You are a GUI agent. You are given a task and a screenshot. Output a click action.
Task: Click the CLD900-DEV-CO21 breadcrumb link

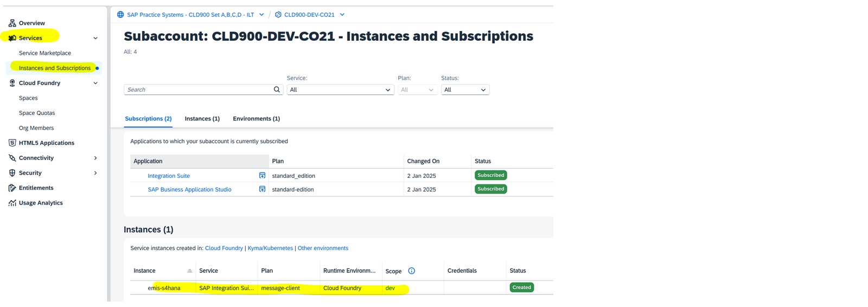pos(309,15)
